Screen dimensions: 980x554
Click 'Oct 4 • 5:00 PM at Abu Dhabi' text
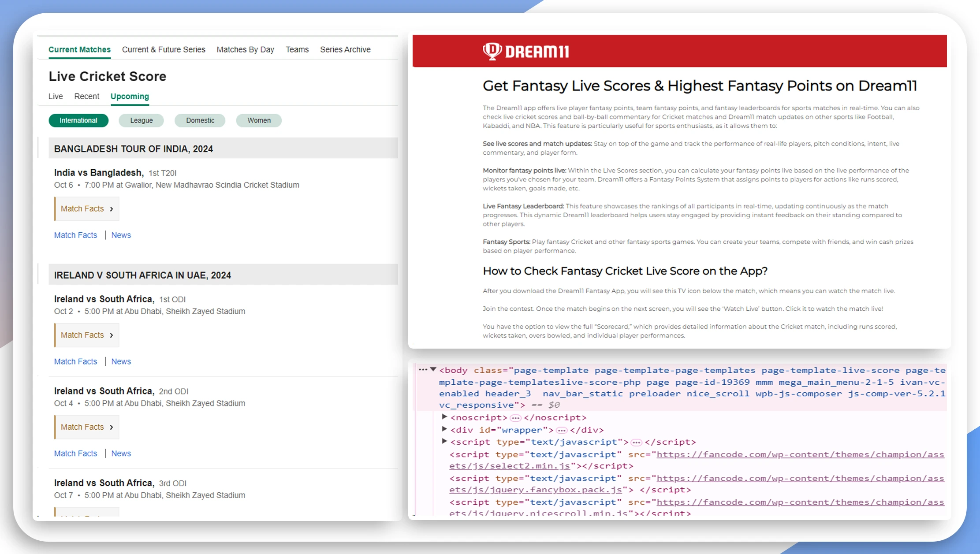[x=149, y=404]
